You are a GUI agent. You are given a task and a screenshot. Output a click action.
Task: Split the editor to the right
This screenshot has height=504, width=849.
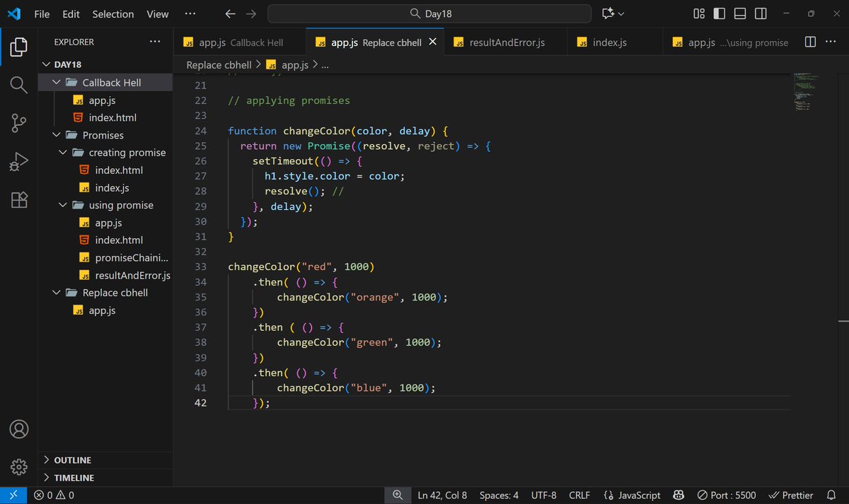811,42
